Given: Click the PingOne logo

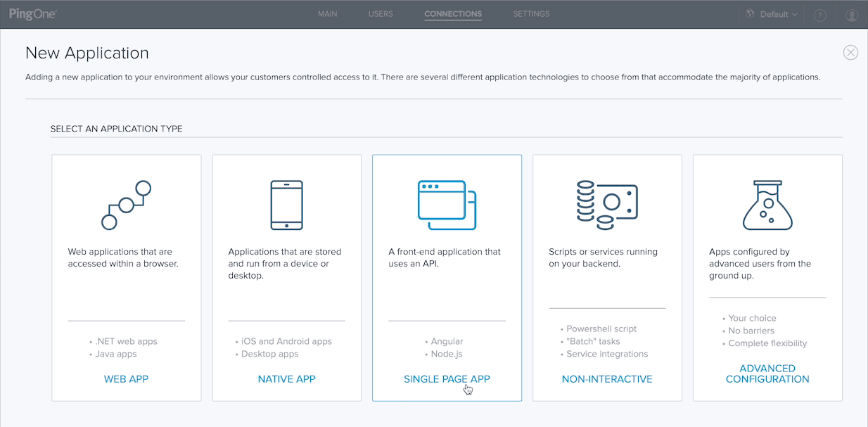Looking at the screenshot, I should pyautogui.click(x=33, y=14).
